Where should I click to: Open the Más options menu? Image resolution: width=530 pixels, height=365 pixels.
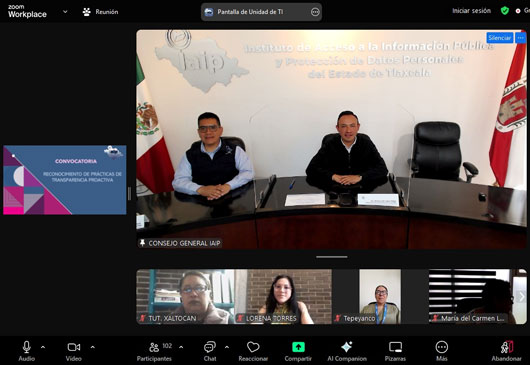(x=441, y=351)
